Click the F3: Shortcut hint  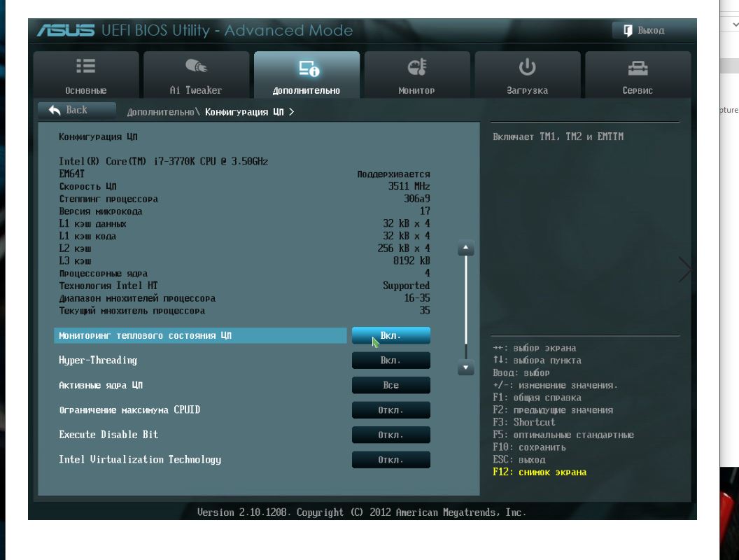(524, 422)
